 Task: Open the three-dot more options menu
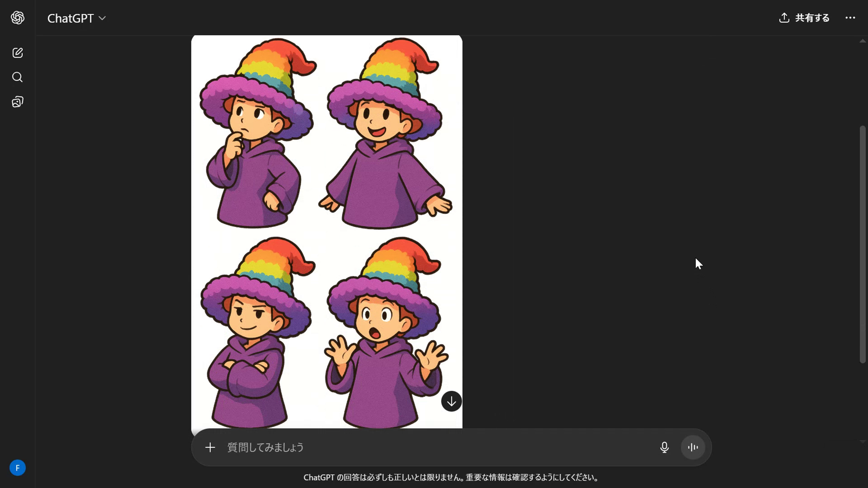(x=850, y=18)
